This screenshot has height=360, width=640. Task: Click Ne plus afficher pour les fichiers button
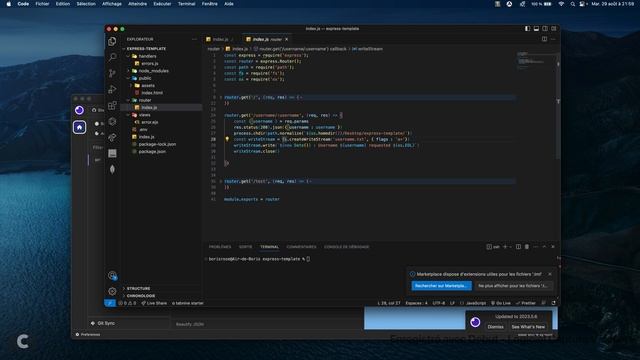(513, 286)
